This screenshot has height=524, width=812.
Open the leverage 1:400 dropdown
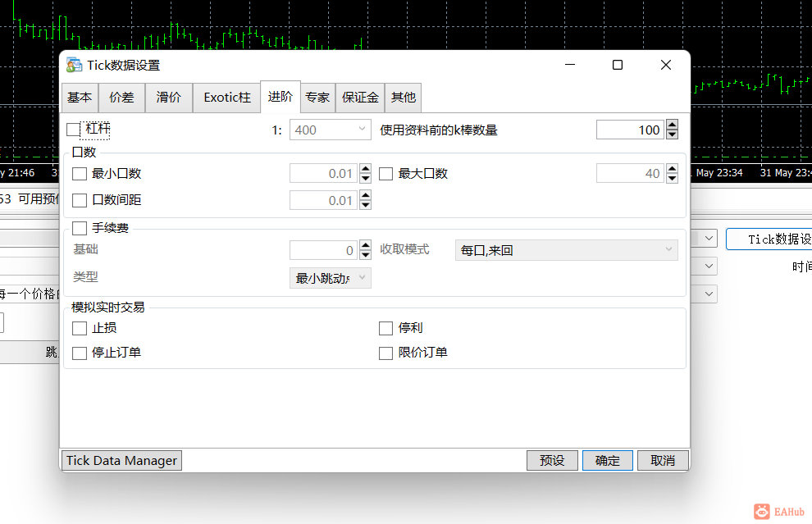(331, 130)
